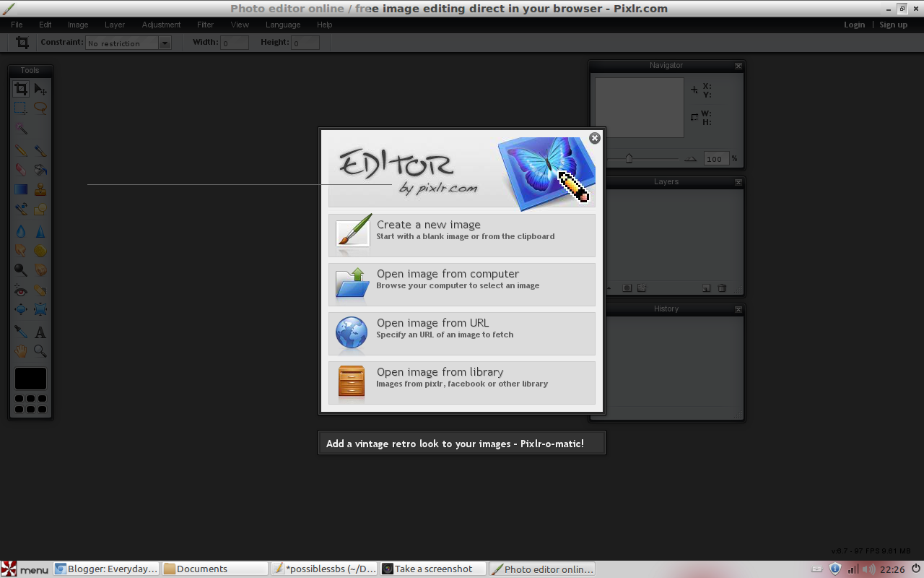
Task: Click the Navigator zoom-in mountain icon
Action: point(691,159)
